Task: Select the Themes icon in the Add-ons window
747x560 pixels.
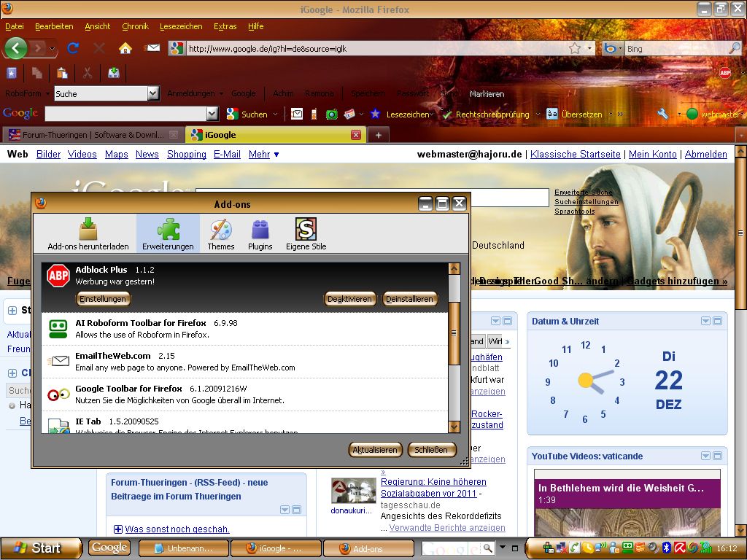Action: pyautogui.click(x=221, y=234)
